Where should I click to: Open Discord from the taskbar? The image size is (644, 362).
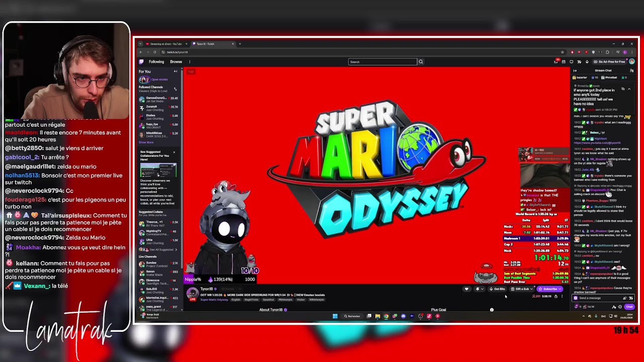click(403, 316)
